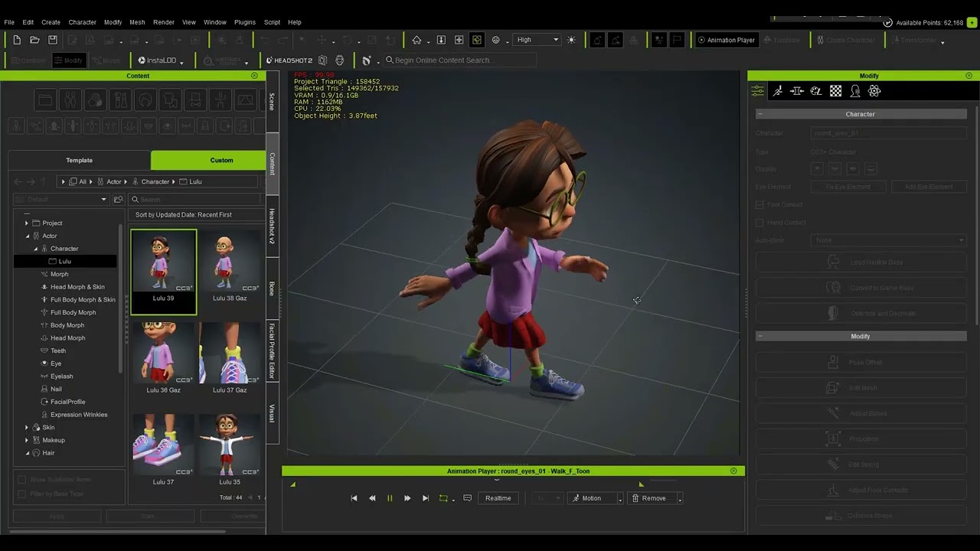
Task: Toggle the Modify button in the second toolbar
Action: click(69, 60)
